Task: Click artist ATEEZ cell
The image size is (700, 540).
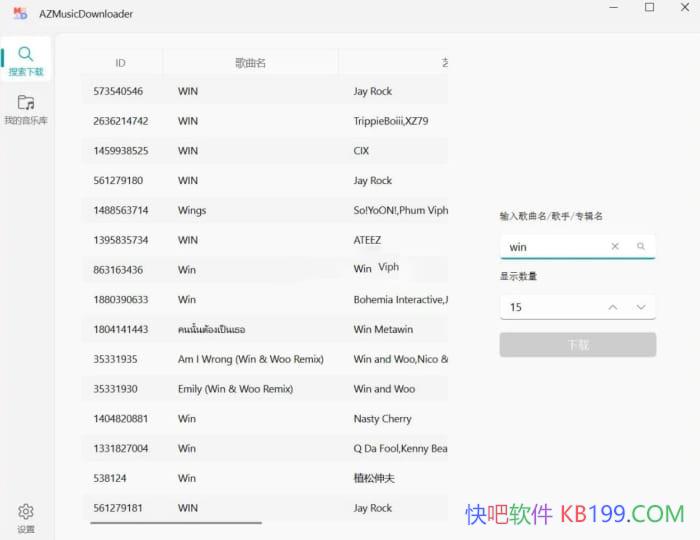Action: tap(367, 240)
